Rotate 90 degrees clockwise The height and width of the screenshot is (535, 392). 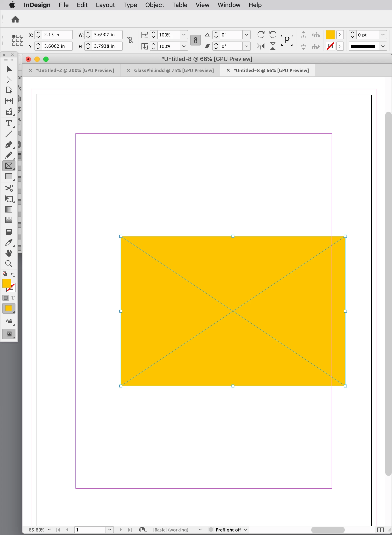pos(261,35)
